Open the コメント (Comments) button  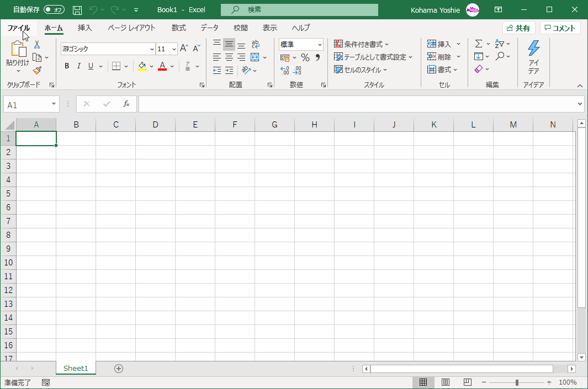coord(560,28)
